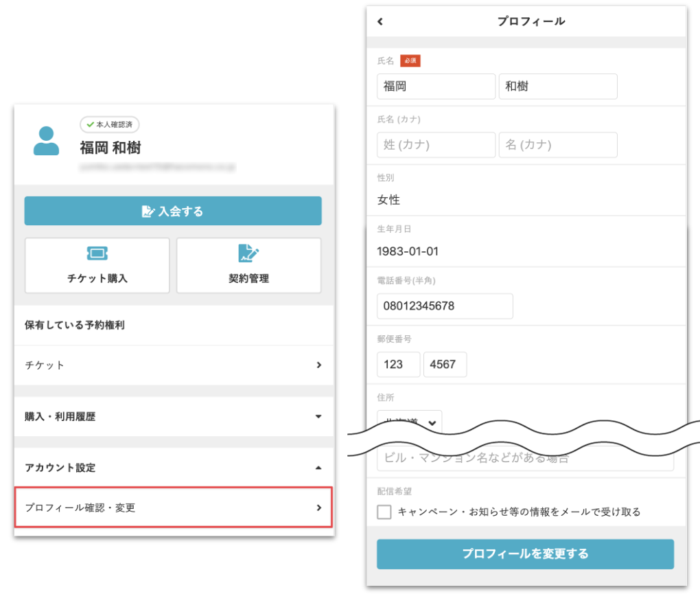Click the back arrow in Profile header
The image size is (700, 603).
coord(380,22)
